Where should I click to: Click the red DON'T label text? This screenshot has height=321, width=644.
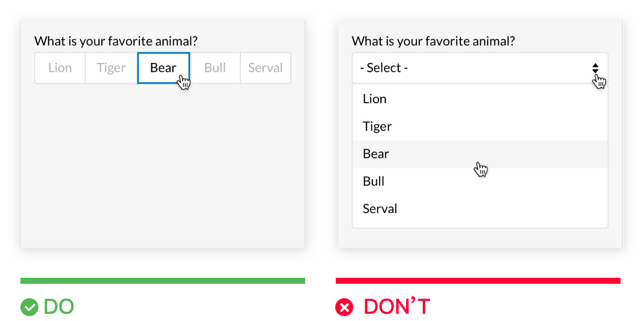(397, 307)
